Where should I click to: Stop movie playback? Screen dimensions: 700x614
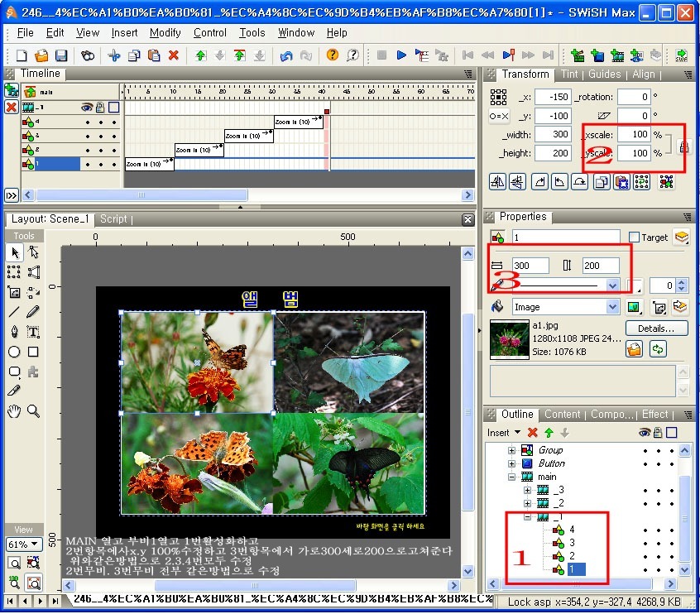coord(381,55)
